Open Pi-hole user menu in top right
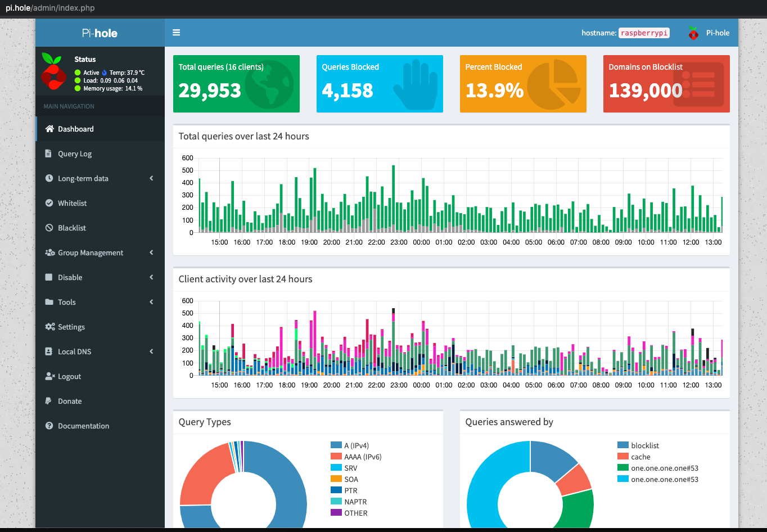This screenshot has width=767, height=532. 709,33
